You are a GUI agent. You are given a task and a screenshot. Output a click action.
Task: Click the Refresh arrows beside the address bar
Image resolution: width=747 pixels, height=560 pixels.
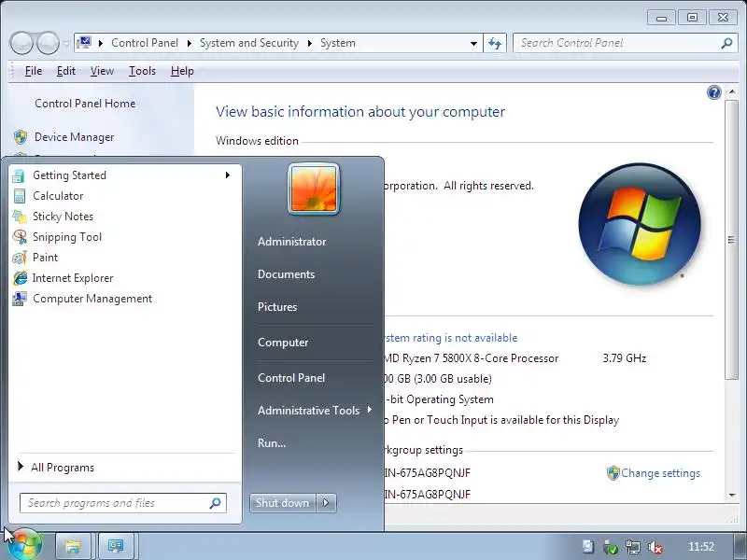click(x=495, y=43)
